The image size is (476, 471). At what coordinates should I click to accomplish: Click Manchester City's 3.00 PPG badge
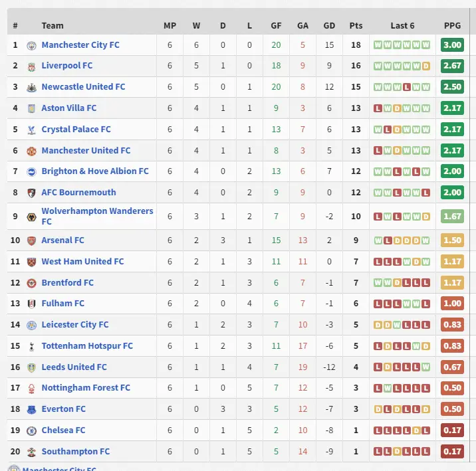tap(452, 45)
